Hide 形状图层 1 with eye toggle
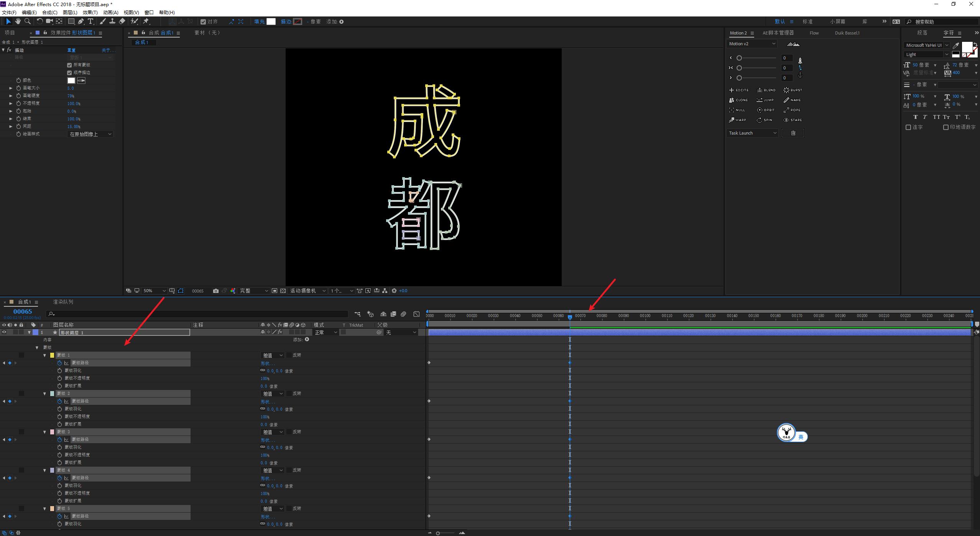This screenshot has width=980, height=536. [x=4, y=332]
